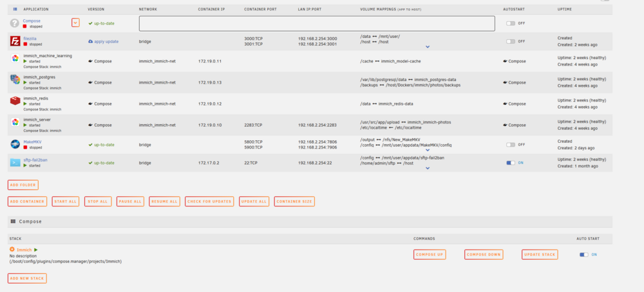Click the started play icon for sftp-fail2ban
The height and width of the screenshot is (292, 644).
(25, 165)
